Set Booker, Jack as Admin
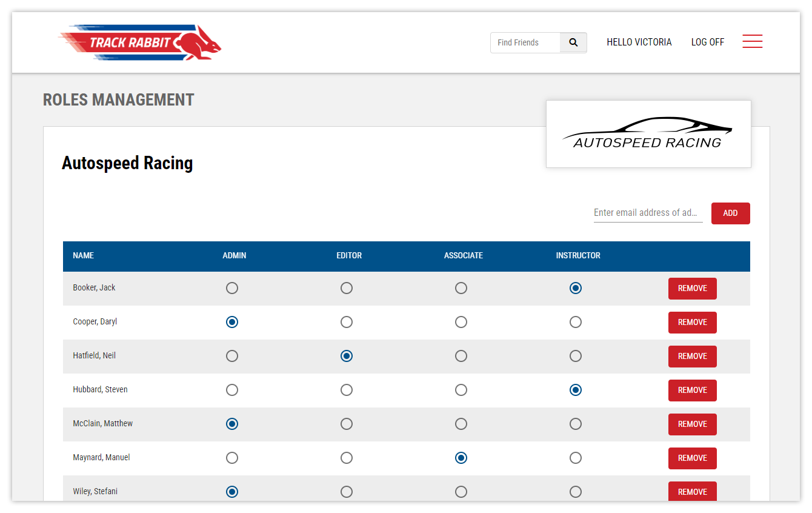The height and width of the screenshot is (513, 812). pos(232,288)
